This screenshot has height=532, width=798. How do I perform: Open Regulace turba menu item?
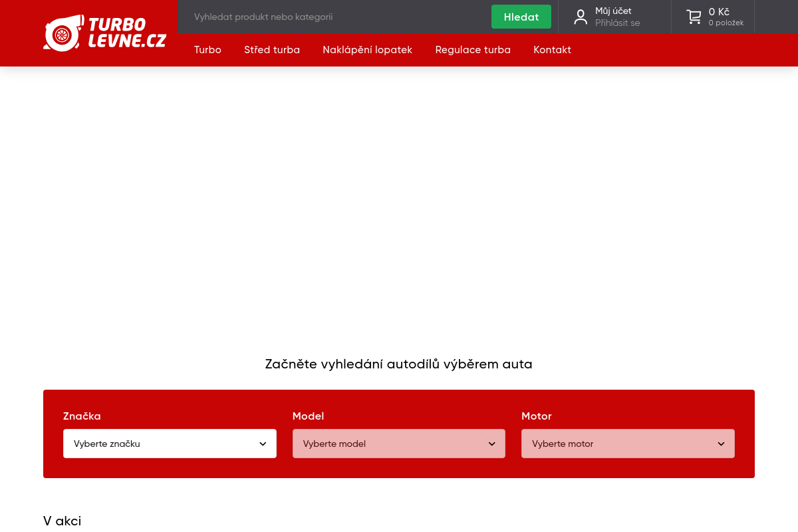pos(473,50)
